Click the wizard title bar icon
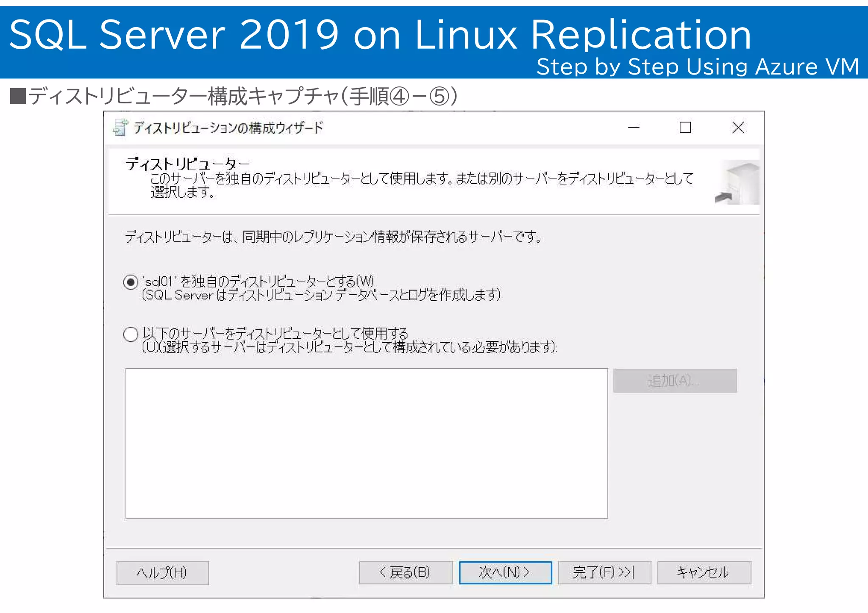 point(120,128)
